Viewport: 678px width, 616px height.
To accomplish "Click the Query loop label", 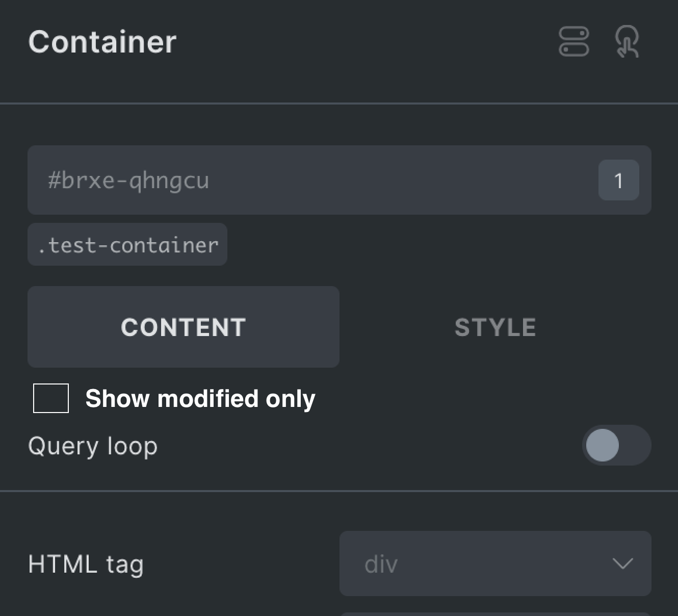I will pyautogui.click(x=93, y=446).
